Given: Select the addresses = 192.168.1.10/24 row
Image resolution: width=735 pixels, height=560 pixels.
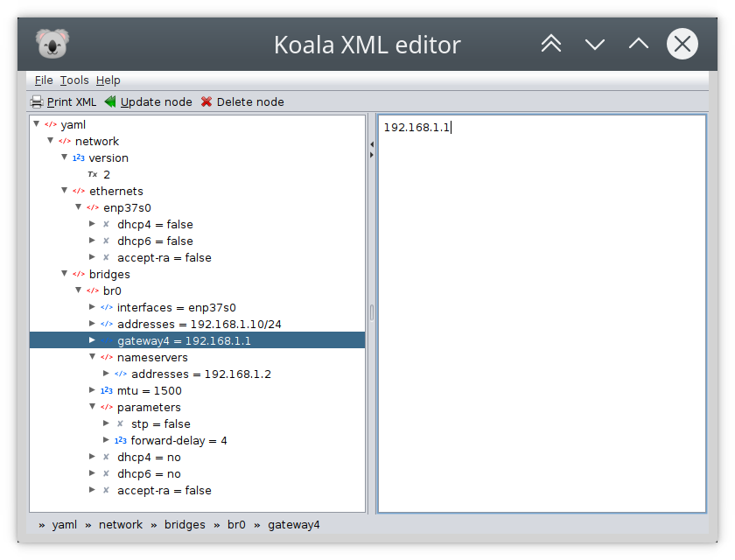Looking at the screenshot, I should (199, 325).
